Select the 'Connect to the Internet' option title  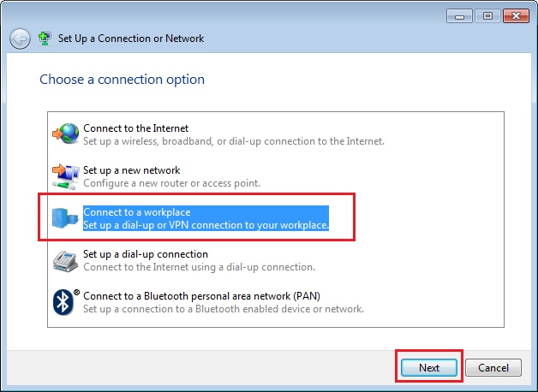point(136,128)
